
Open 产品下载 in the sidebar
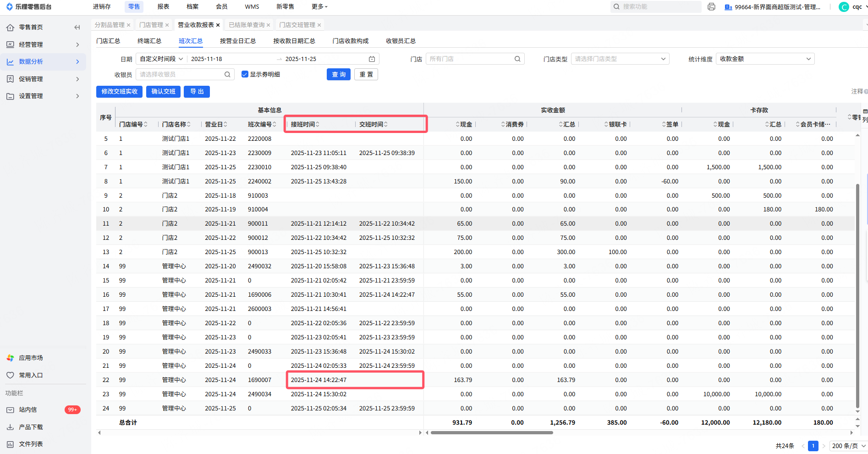31,427
